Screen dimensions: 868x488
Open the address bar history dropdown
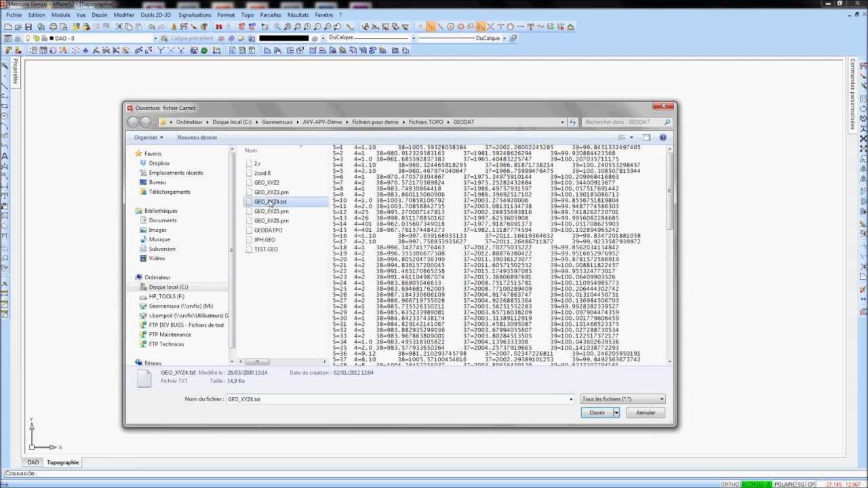pyautogui.click(x=562, y=122)
